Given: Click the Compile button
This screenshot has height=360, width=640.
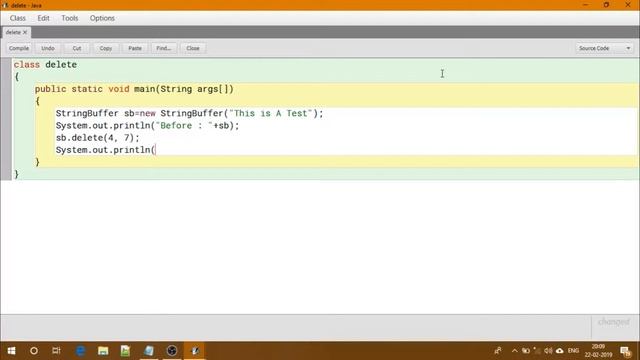Looking at the screenshot, I should click(19, 48).
